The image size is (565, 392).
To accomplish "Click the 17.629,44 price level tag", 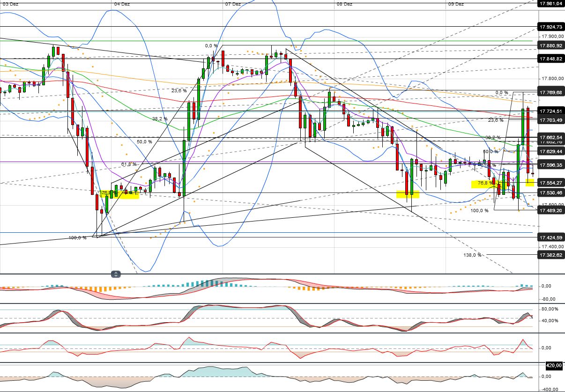I will (550, 151).
